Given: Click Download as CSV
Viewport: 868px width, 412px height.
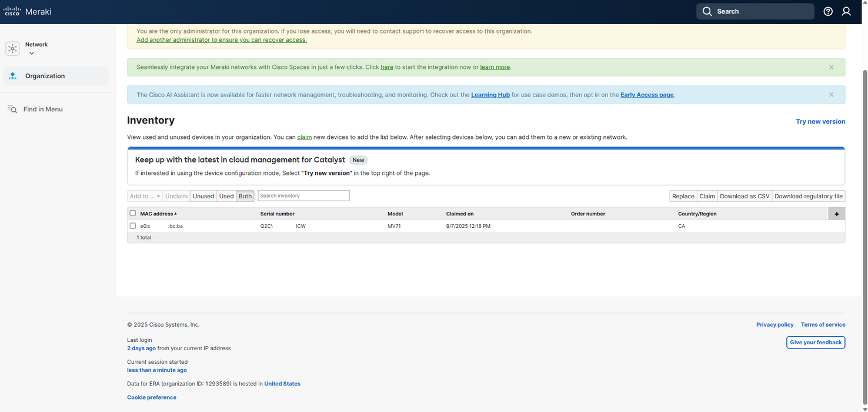Looking at the screenshot, I should coord(745,196).
